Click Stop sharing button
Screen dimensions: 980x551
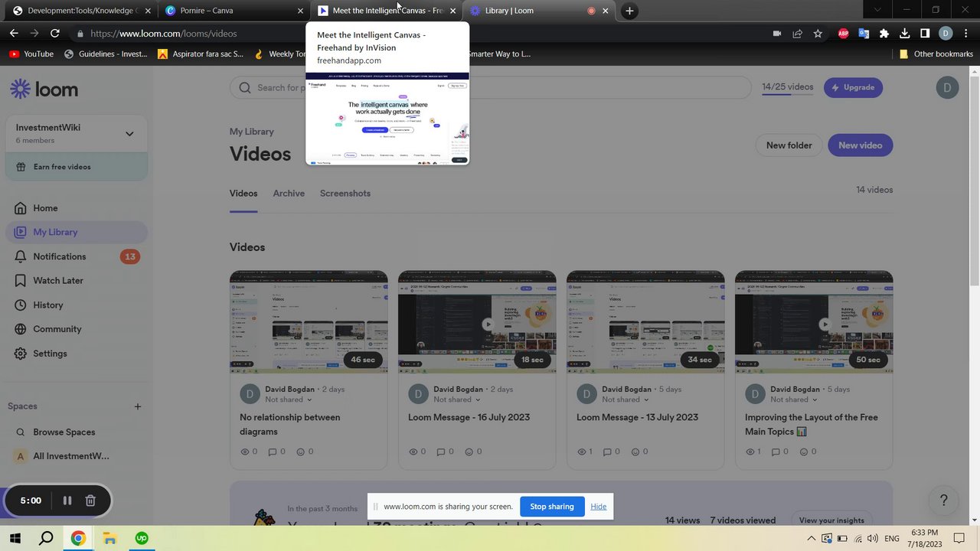click(552, 506)
